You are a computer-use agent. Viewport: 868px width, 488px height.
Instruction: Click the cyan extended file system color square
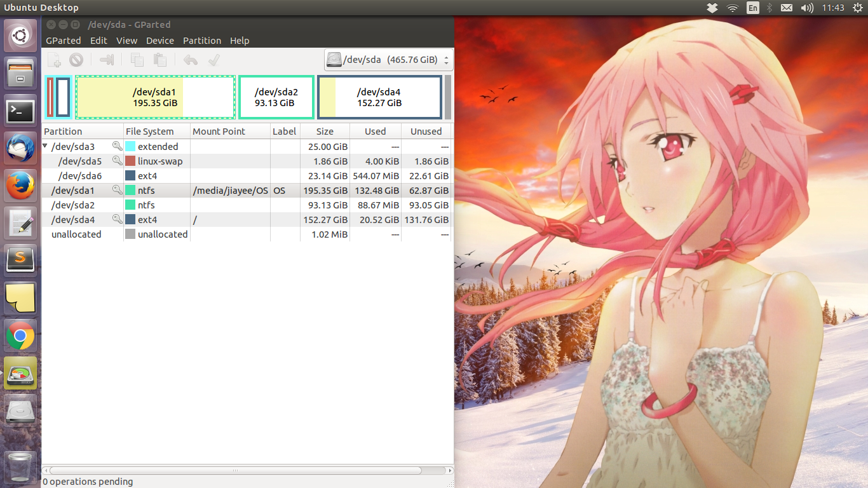(x=130, y=146)
